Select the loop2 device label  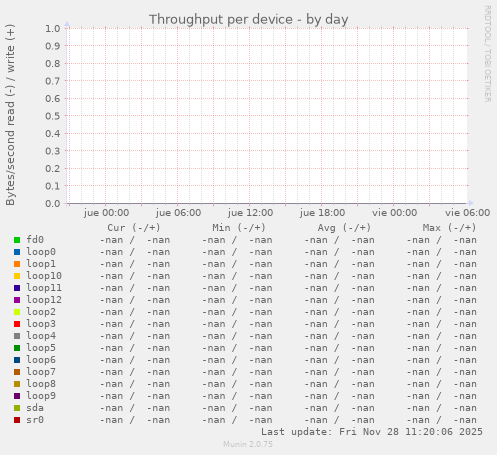tap(41, 312)
